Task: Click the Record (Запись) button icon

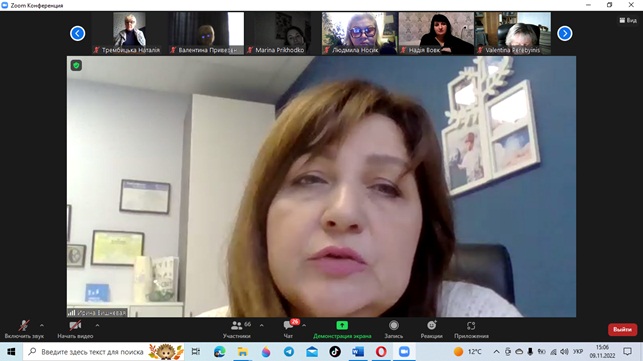Action: pos(394,325)
